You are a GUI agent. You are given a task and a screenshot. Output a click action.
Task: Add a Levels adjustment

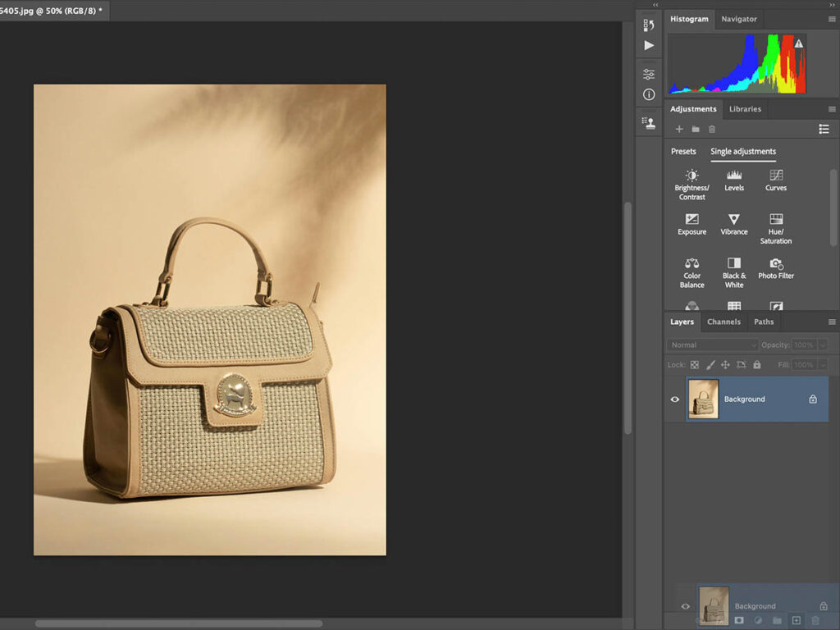[734, 180]
